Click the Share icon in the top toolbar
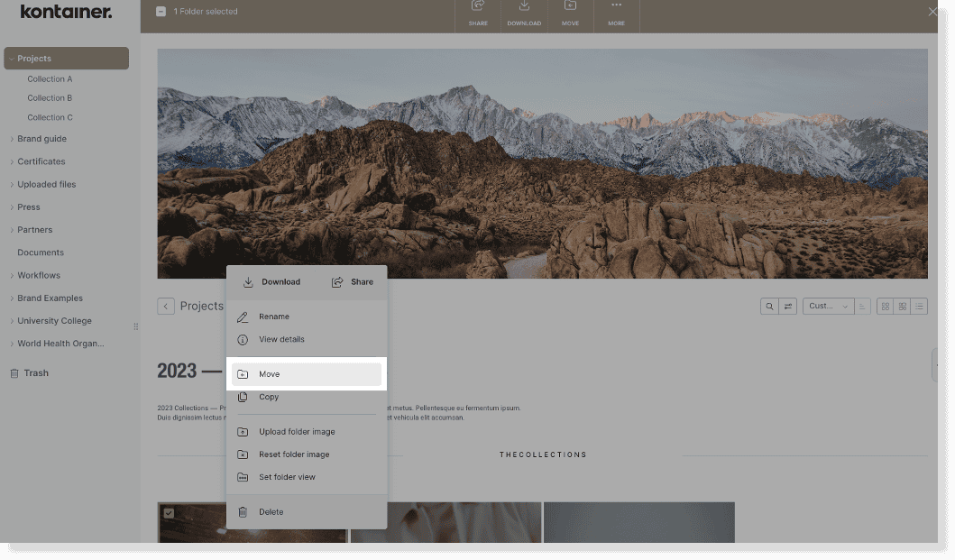This screenshot has width=955, height=560. tap(475, 11)
